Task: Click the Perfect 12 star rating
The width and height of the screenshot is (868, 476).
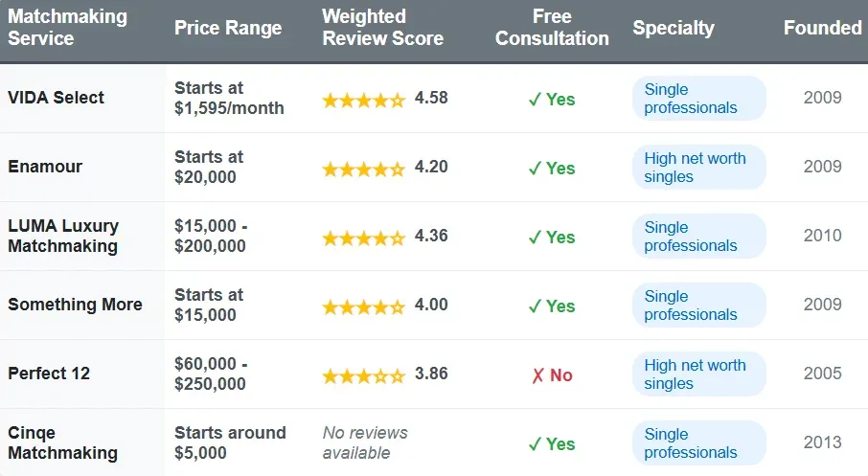Action: (x=363, y=375)
